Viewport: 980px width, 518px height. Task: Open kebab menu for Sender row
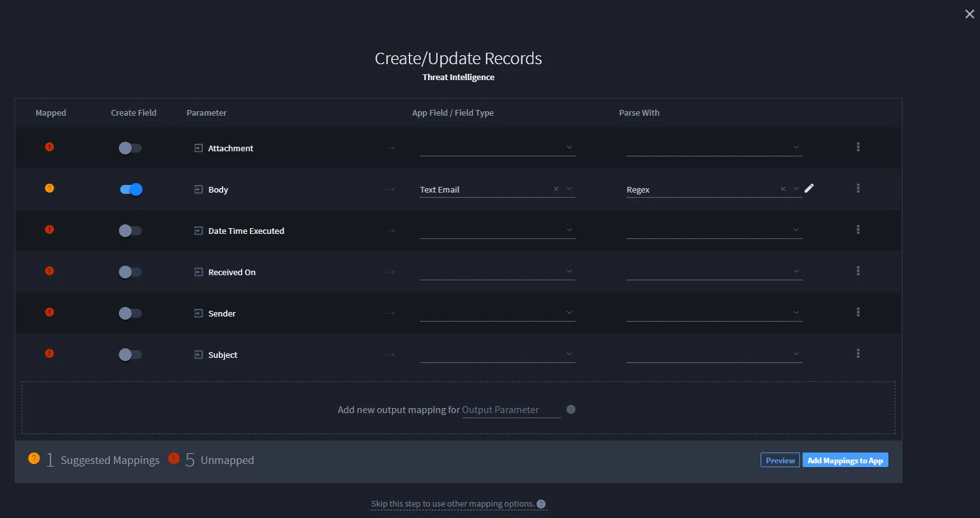858,312
